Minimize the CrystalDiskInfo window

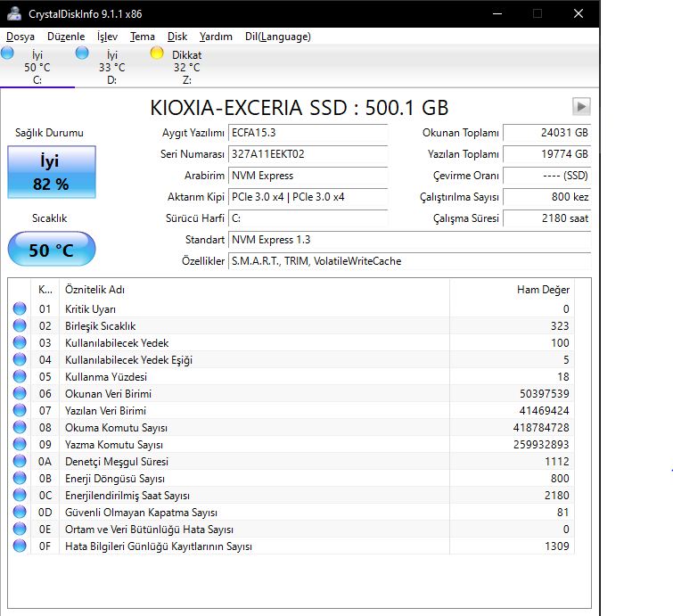pos(497,13)
